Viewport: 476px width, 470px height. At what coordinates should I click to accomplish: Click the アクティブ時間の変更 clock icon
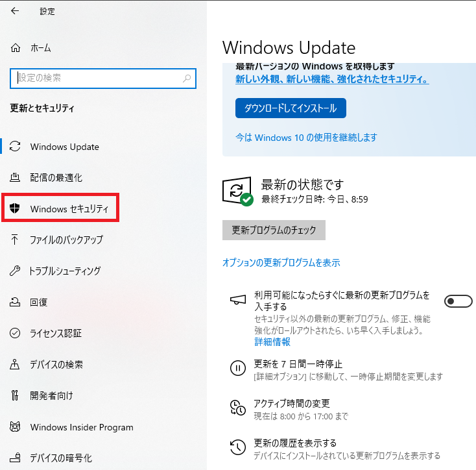click(238, 408)
